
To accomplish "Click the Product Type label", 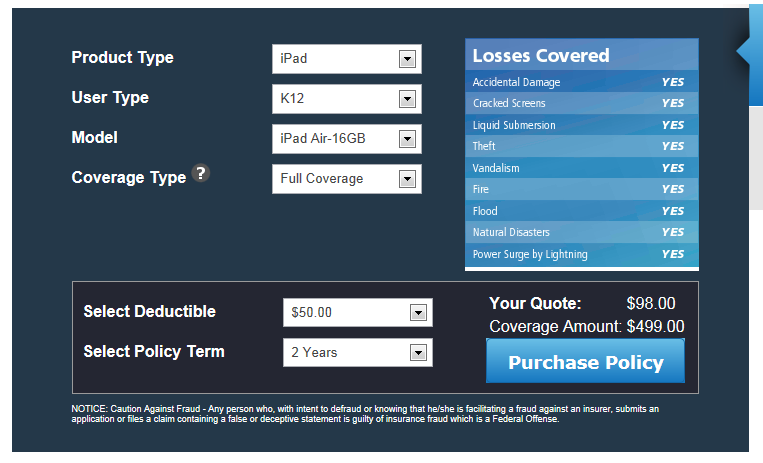I will point(122,57).
